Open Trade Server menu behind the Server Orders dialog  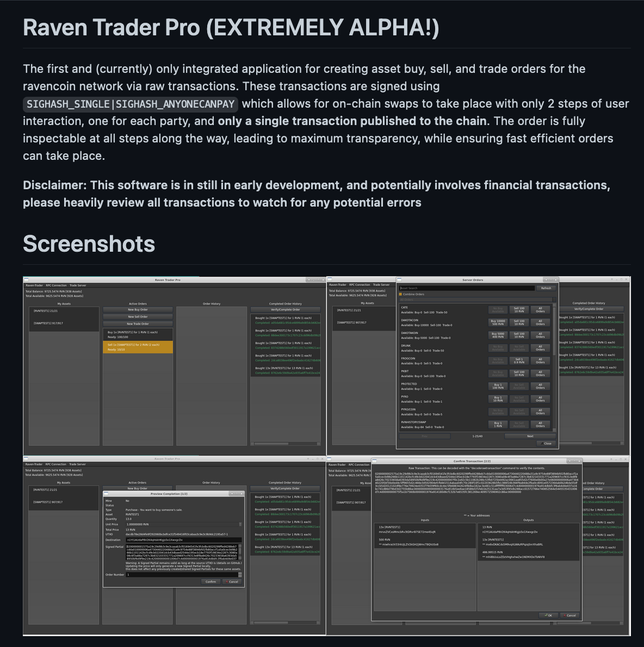(381, 285)
